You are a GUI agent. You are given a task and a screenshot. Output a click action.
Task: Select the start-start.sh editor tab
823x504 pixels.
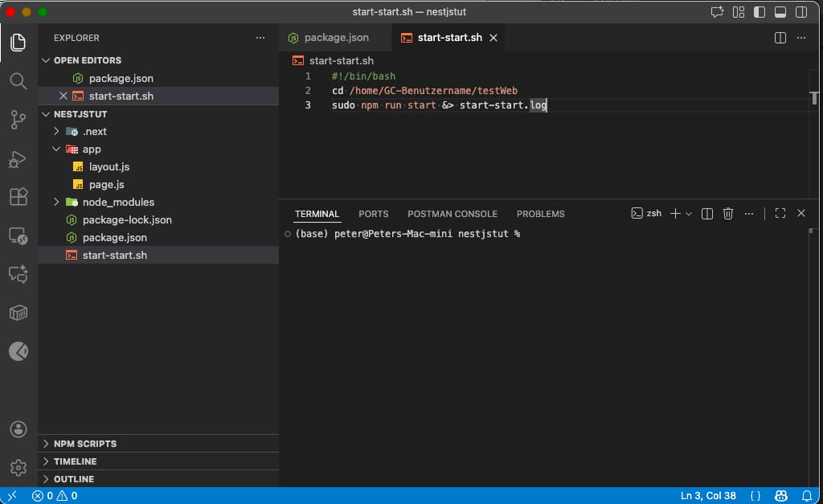pos(449,38)
